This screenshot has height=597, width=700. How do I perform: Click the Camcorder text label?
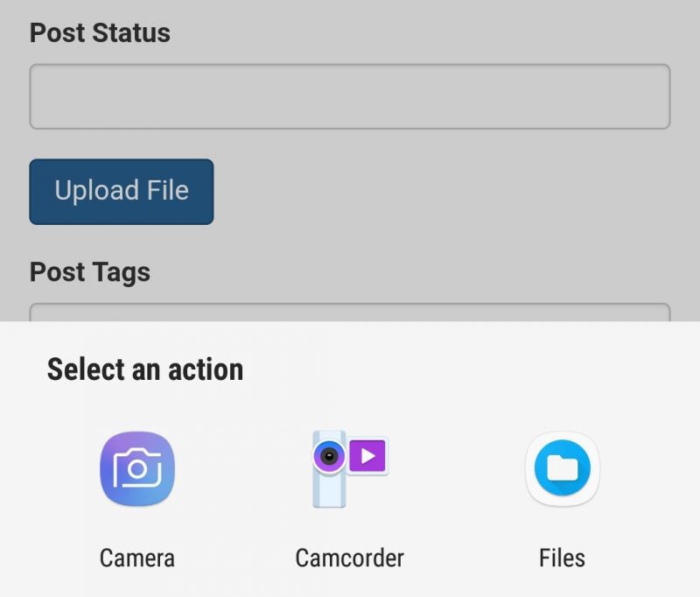[x=349, y=558]
